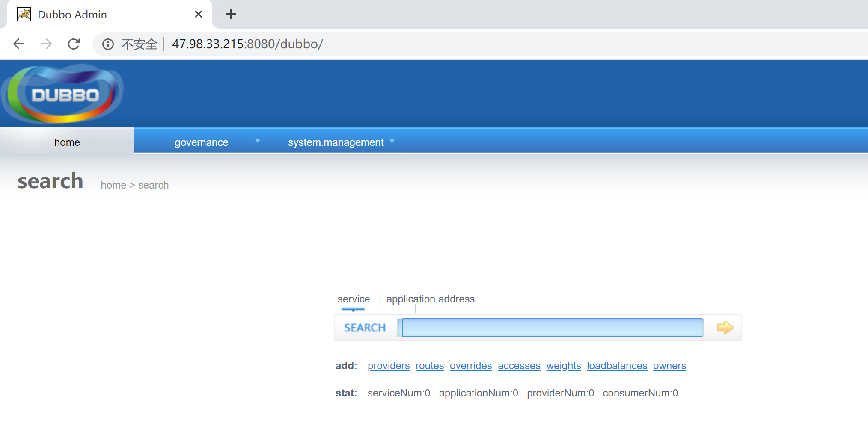Click the home breadcrumb link

(113, 185)
